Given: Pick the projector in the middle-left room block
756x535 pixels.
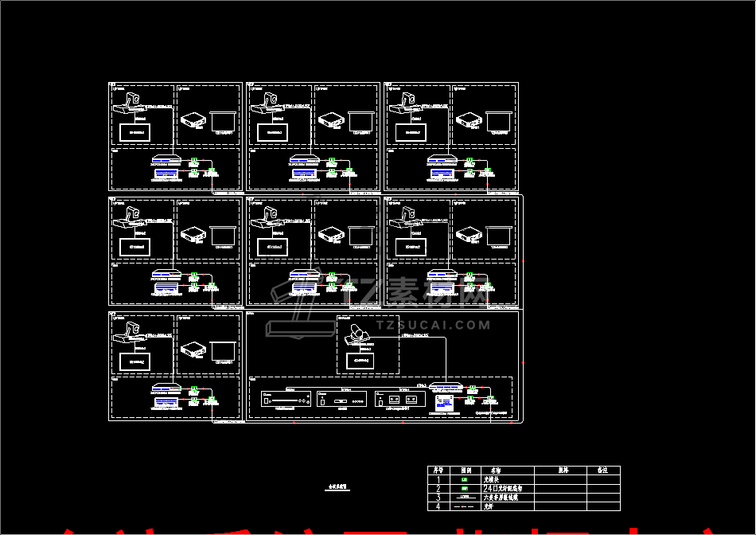Looking at the screenshot, I should click(193, 234).
